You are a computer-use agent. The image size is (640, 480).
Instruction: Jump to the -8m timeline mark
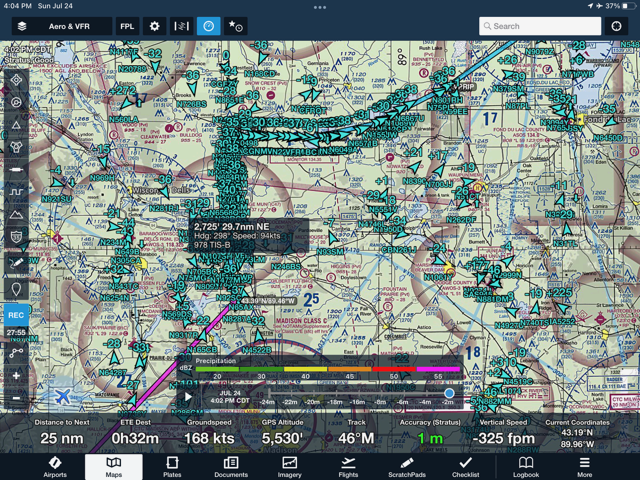380,402
